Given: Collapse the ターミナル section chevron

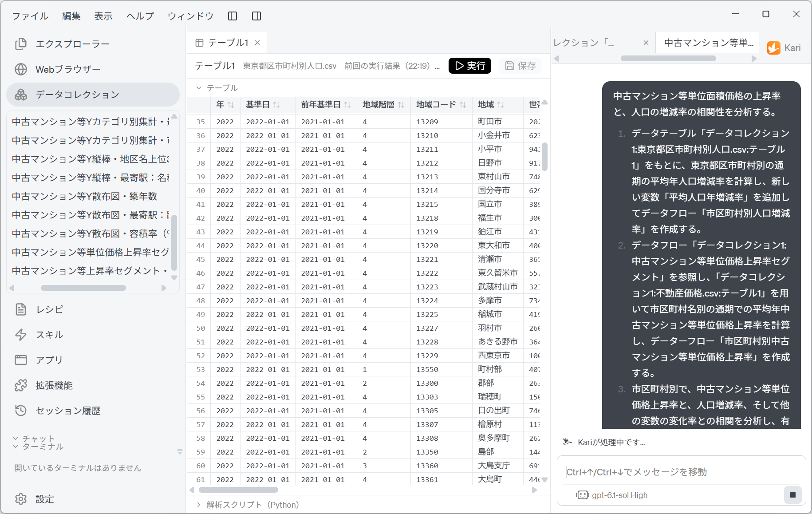Looking at the screenshot, I should click(16, 447).
